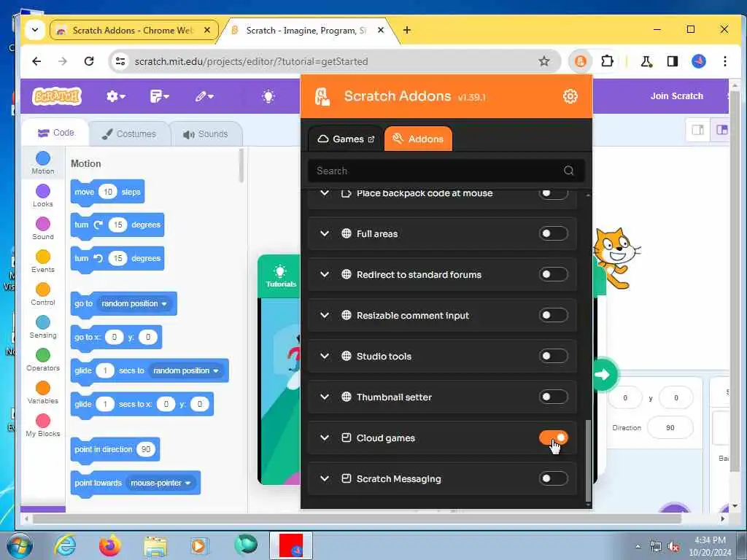The width and height of the screenshot is (747, 560).
Task: Open Chrome profile avatar
Action: [698, 61]
